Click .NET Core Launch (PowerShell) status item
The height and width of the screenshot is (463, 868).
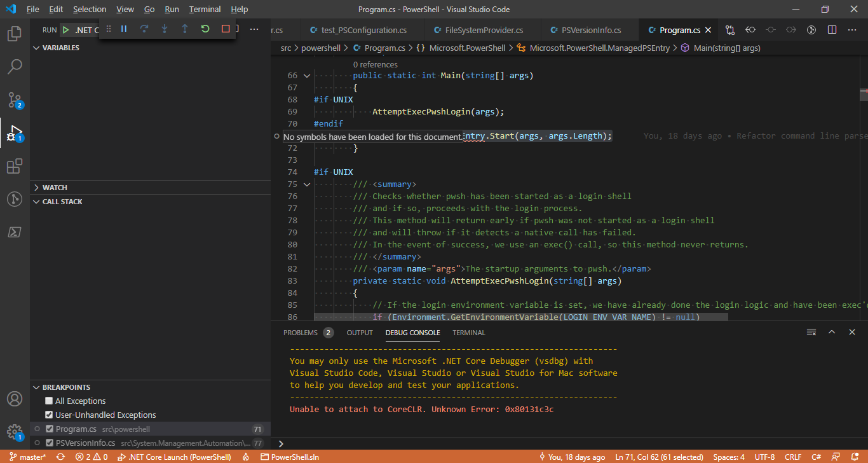coord(174,457)
